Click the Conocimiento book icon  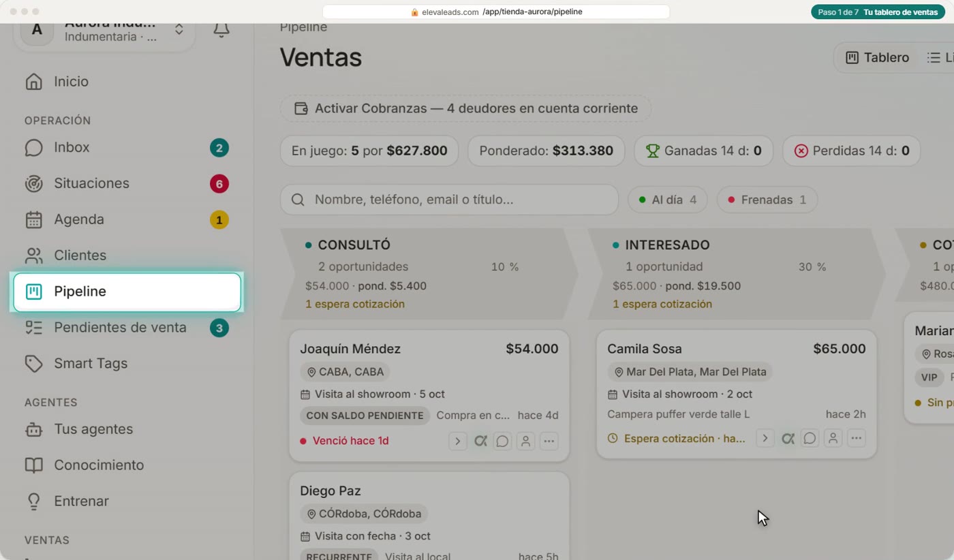[x=33, y=465]
